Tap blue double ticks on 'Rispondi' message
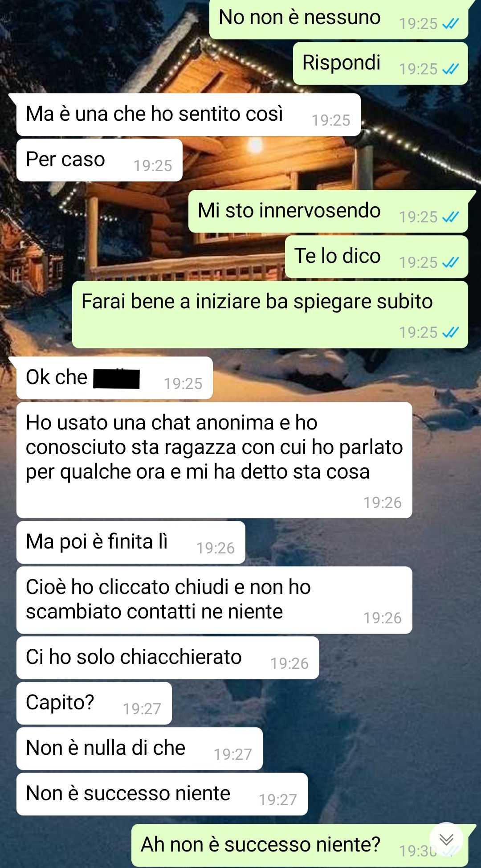 point(450,69)
